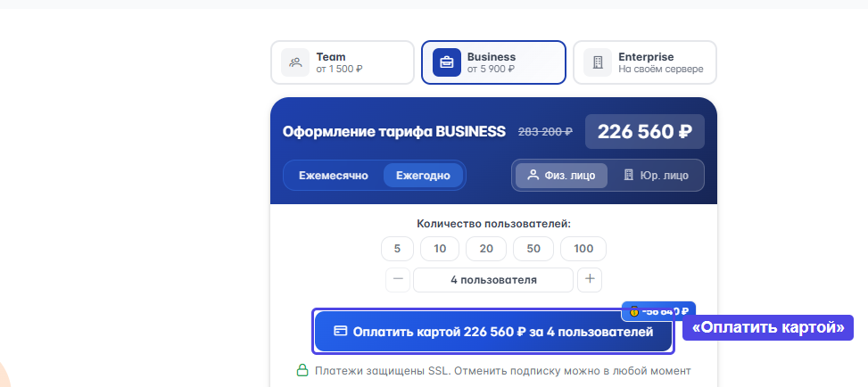
Task: Click the SSL payment protection notice text
Action: (x=502, y=370)
